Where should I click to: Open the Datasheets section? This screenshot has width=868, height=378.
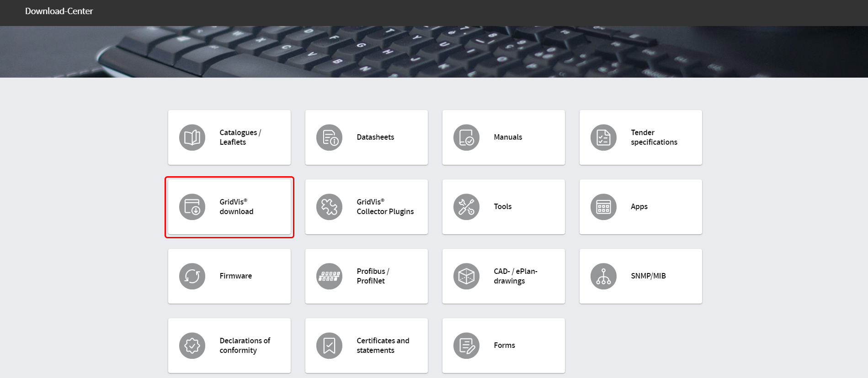click(x=367, y=137)
